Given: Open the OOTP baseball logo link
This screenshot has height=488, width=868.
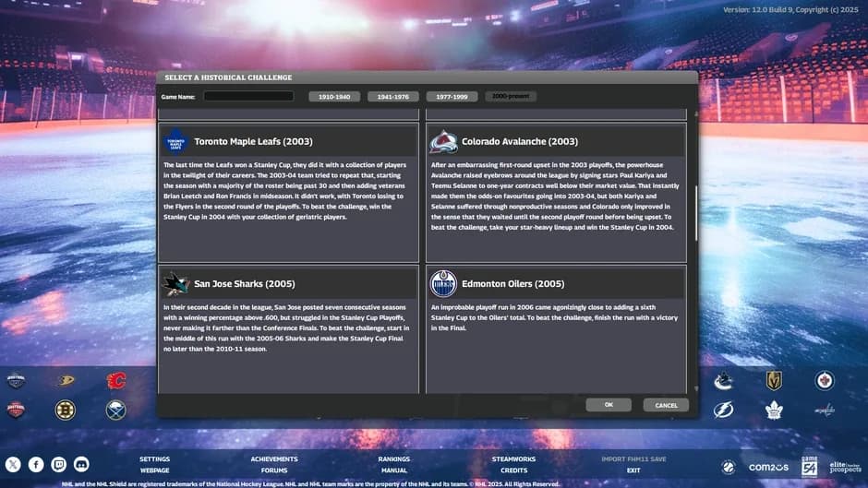Looking at the screenshot, I should pyautogui.click(x=729, y=467).
